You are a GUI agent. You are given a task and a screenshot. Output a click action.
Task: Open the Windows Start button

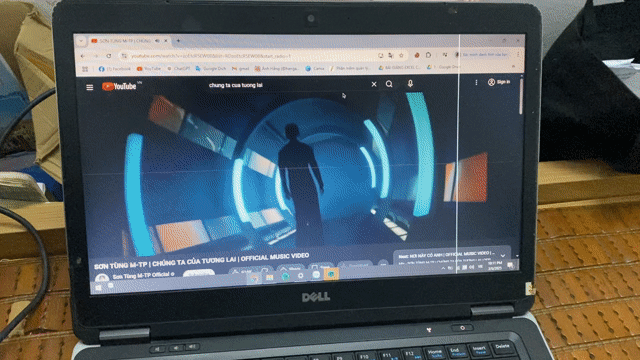pos(98,287)
